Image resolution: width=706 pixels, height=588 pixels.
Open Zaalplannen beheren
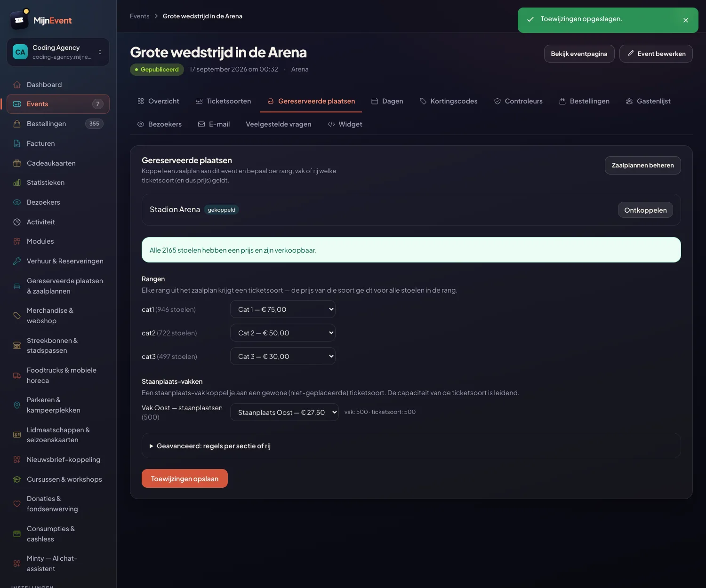coord(642,165)
